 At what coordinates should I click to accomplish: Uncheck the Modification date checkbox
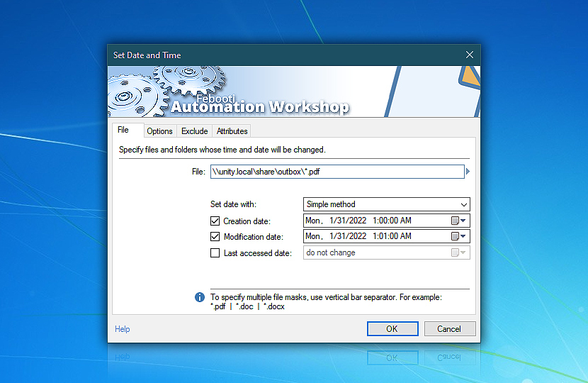pos(215,237)
